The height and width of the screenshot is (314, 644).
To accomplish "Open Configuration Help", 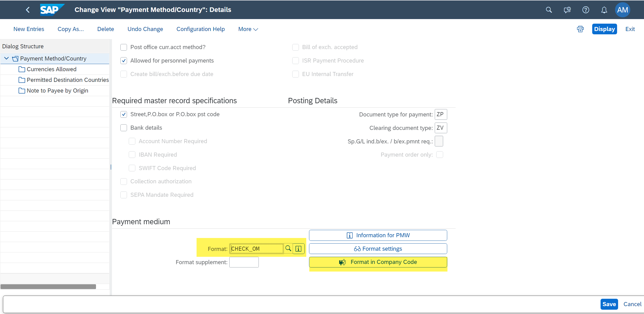I will click(201, 29).
